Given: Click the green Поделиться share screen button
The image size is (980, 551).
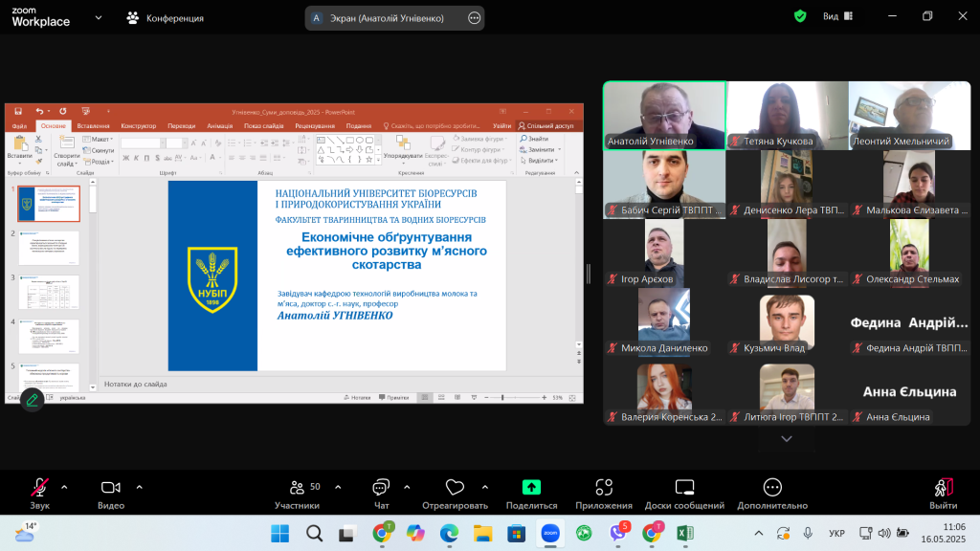Looking at the screenshot, I should (x=531, y=488).
